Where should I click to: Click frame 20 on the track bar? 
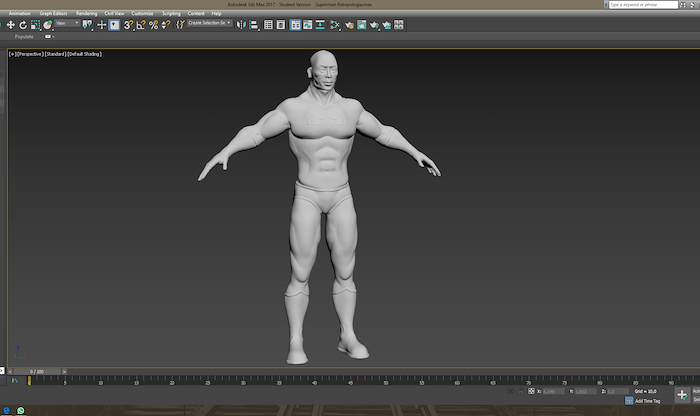[x=172, y=381]
